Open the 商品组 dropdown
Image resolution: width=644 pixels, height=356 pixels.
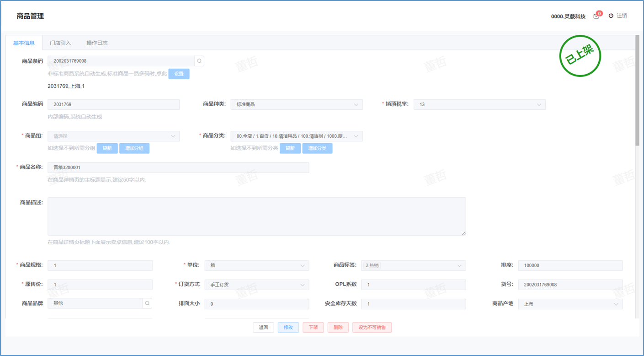pyautogui.click(x=113, y=136)
